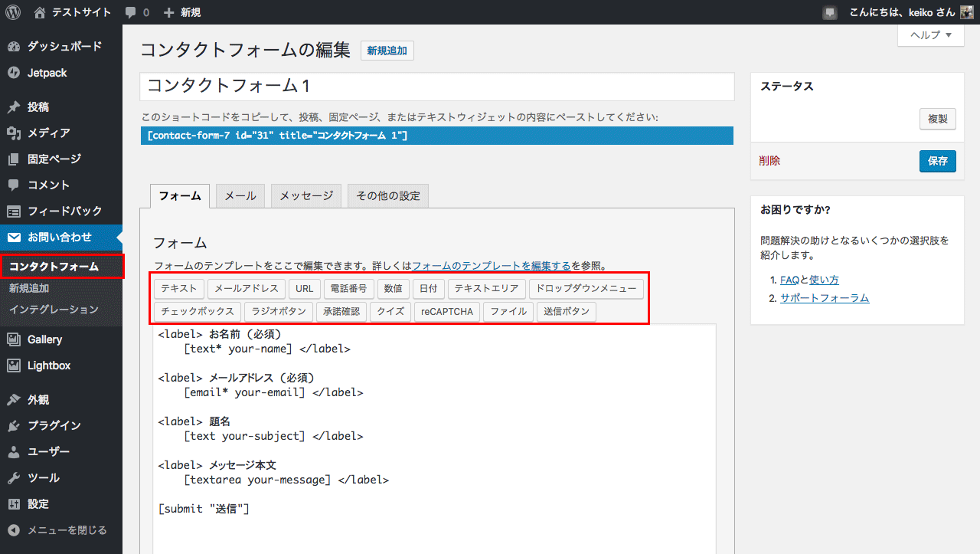Switch to the メール tab

click(240, 195)
